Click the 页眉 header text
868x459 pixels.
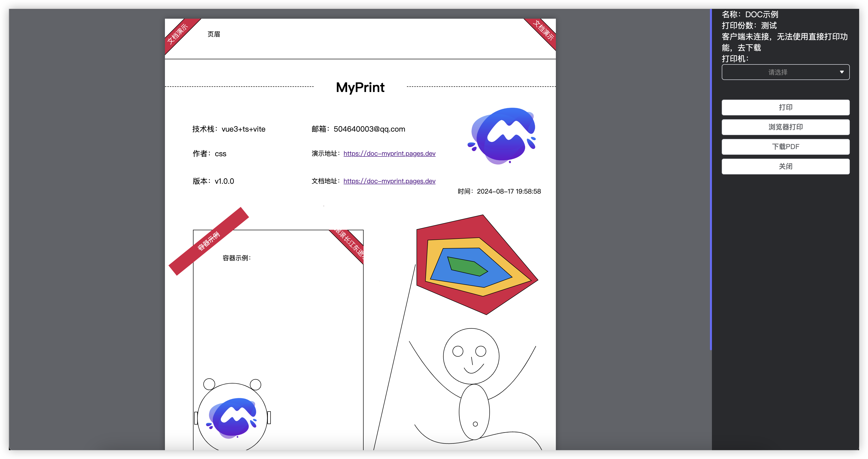214,34
